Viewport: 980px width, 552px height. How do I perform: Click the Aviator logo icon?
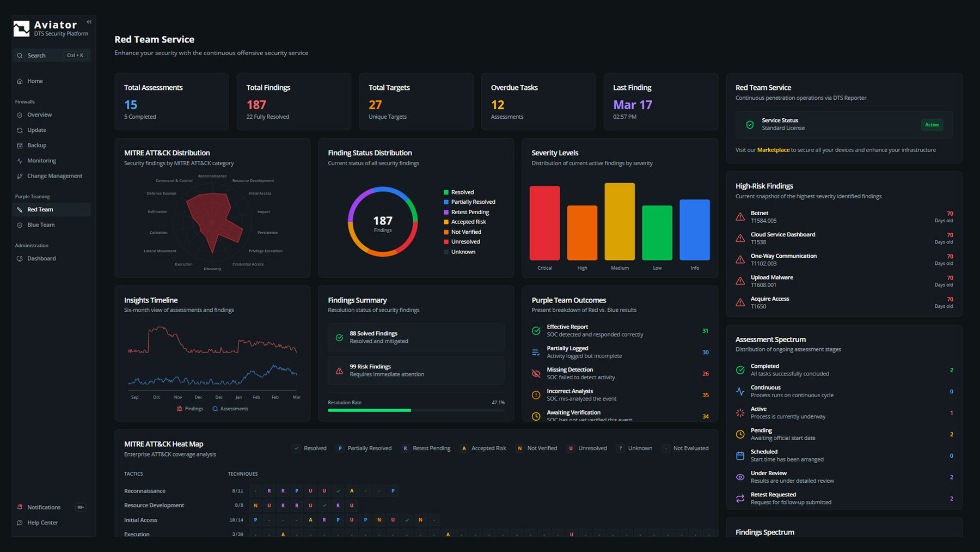pyautogui.click(x=21, y=28)
